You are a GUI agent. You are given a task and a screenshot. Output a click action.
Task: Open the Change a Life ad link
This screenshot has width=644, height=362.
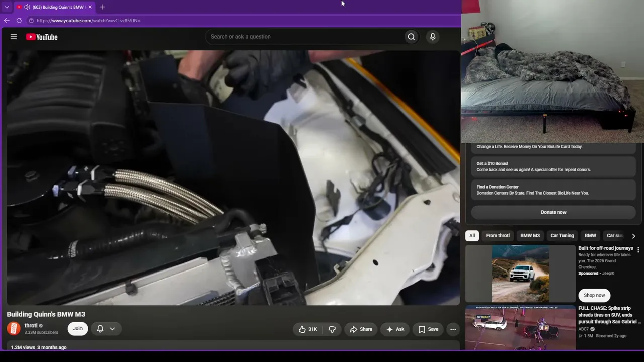click(553, 147)
